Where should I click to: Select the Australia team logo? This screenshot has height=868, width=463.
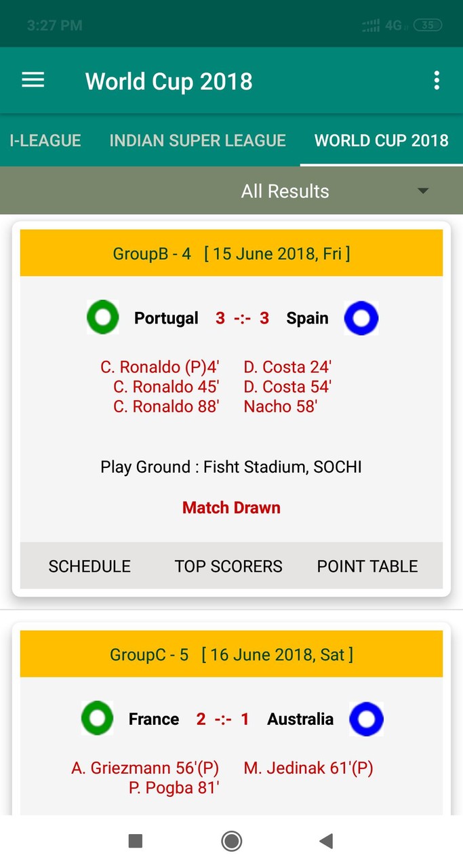[x=366, y=719]
